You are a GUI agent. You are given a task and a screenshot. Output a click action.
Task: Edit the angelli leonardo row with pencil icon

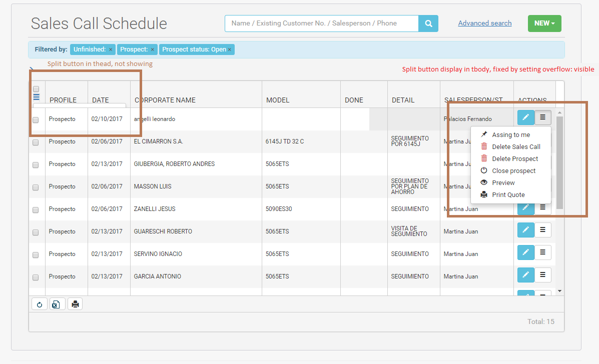[525, 117]
